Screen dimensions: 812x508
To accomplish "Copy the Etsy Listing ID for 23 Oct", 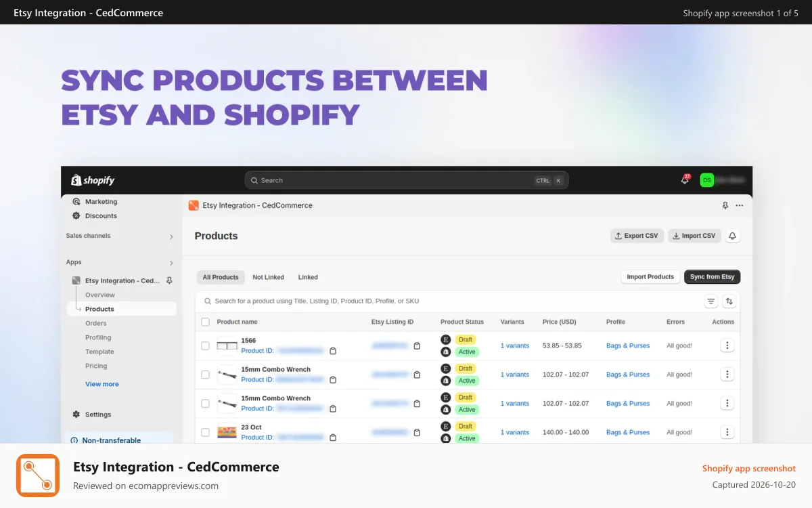I will tap(417, 432).
